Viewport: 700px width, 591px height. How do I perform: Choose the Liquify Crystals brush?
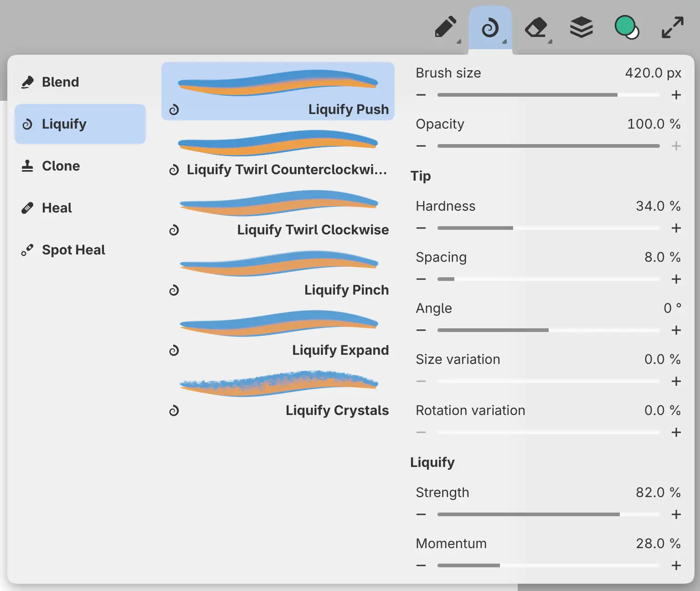(278, 392)
